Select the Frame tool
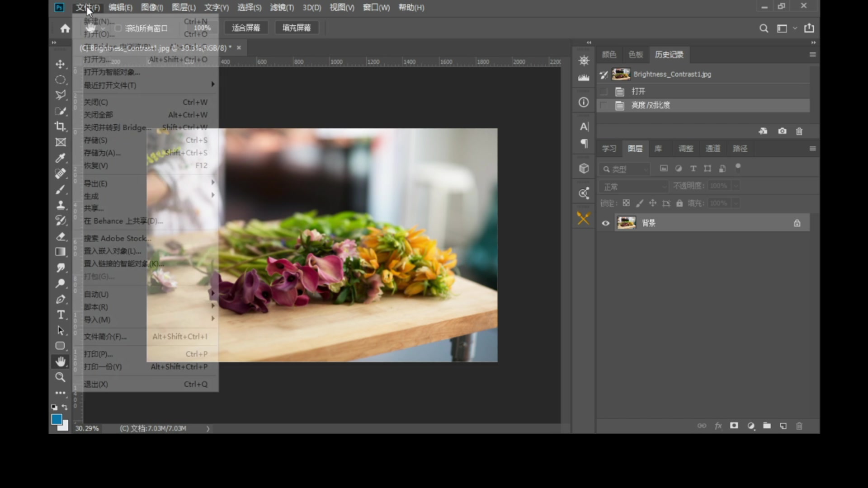 [x=60, y=142]
